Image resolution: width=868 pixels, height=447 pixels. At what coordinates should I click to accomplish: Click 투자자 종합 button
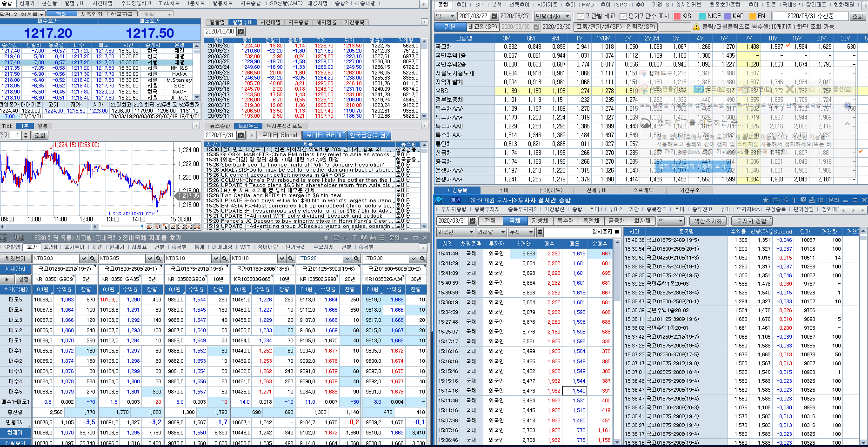click(752, 221)
